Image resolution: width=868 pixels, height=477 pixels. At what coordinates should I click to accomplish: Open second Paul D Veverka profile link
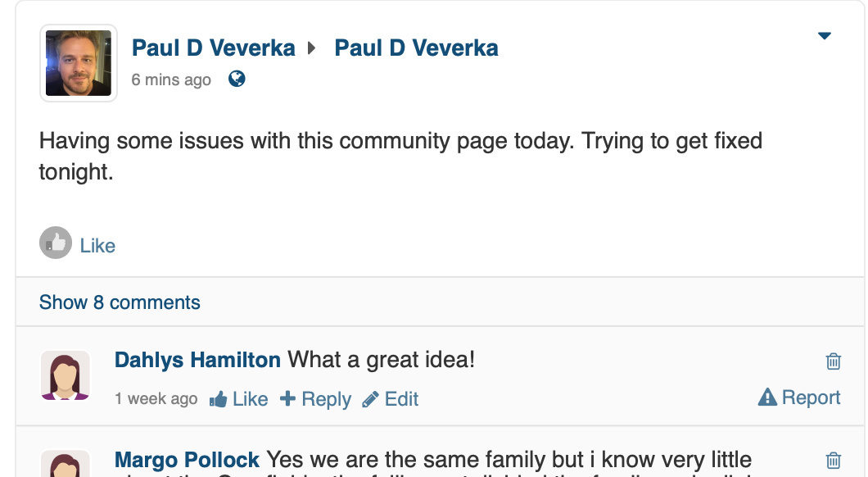point(416,48)
